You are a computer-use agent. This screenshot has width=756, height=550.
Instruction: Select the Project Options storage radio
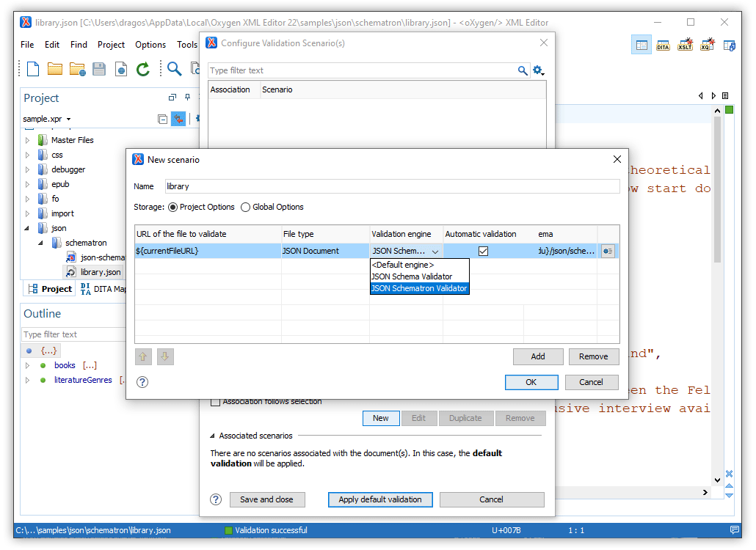tap(172, 207)
